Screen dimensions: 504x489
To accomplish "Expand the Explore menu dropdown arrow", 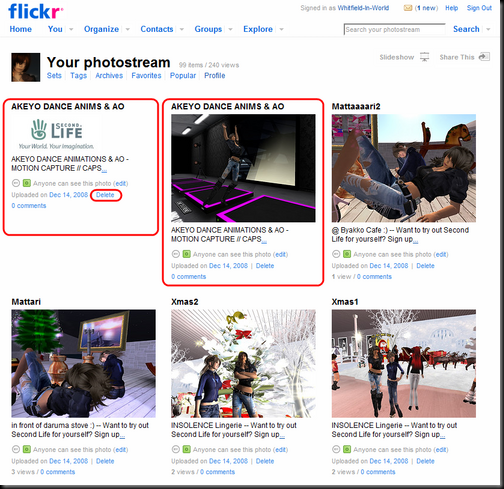I will [x=281, y=29].
